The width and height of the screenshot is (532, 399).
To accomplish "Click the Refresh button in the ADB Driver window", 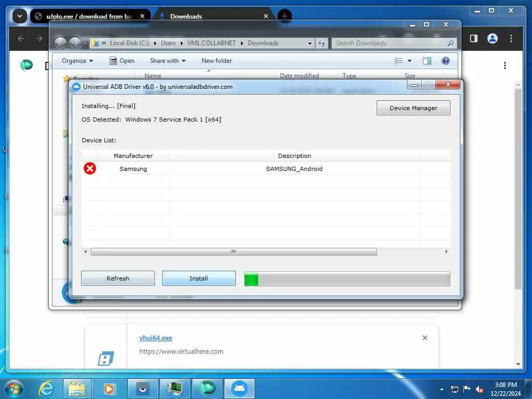I will tap(118, 278).
